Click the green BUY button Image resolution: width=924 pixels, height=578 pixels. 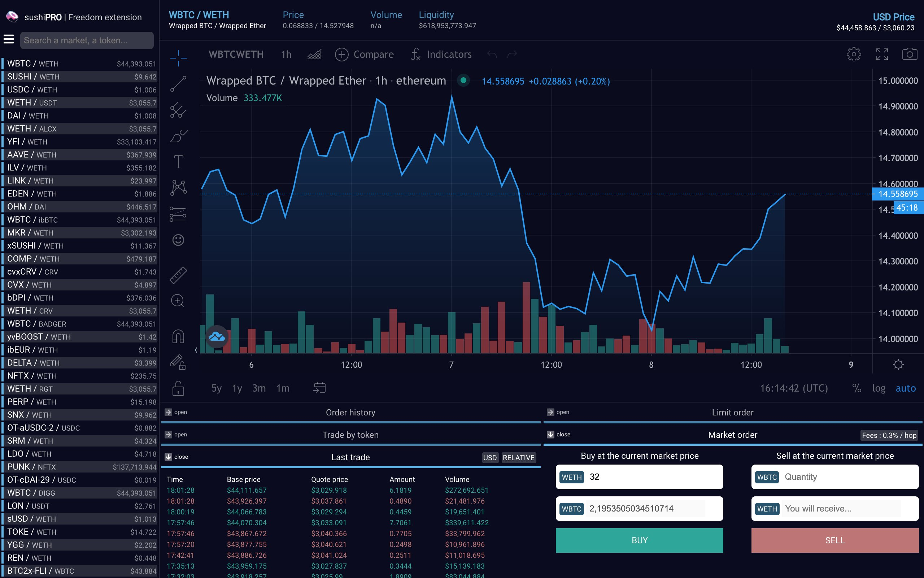point(639,540)
